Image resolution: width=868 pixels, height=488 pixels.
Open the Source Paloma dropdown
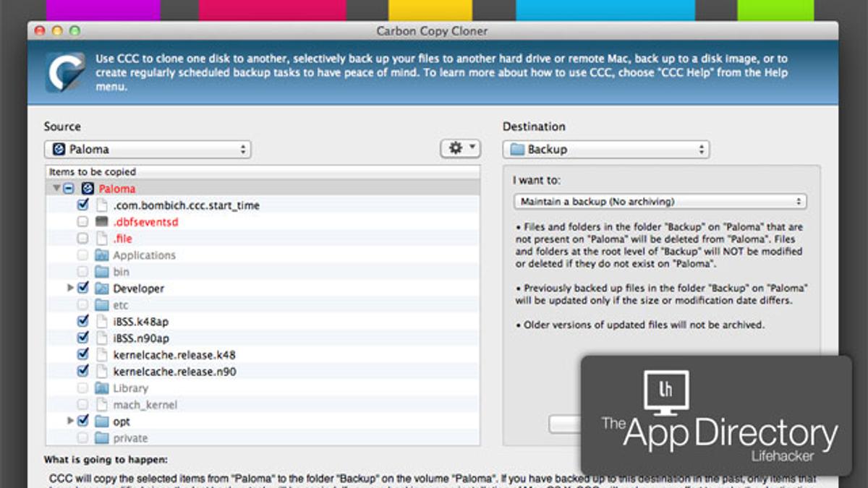coord(148,150)
